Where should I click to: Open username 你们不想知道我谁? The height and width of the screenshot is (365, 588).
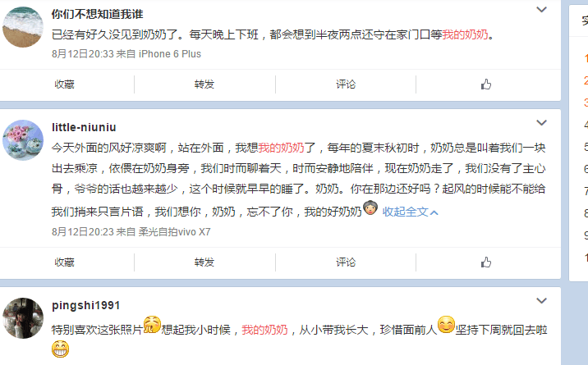click(x=98, y=14)
